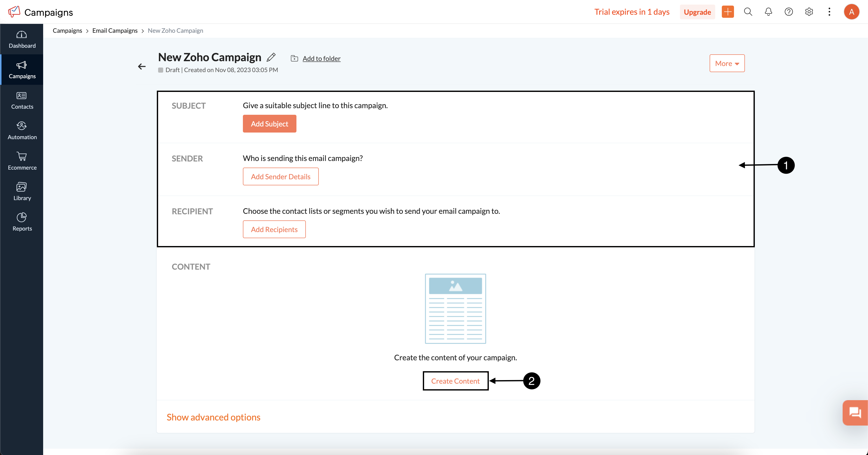Edit campaign name with pencil icon

[271, 57]
